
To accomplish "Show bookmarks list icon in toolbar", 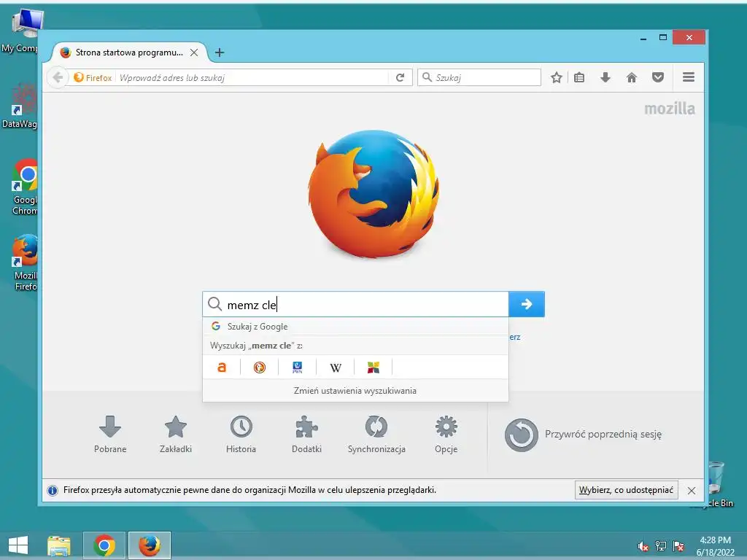I will pyautogui.click(x=579, y=77).
